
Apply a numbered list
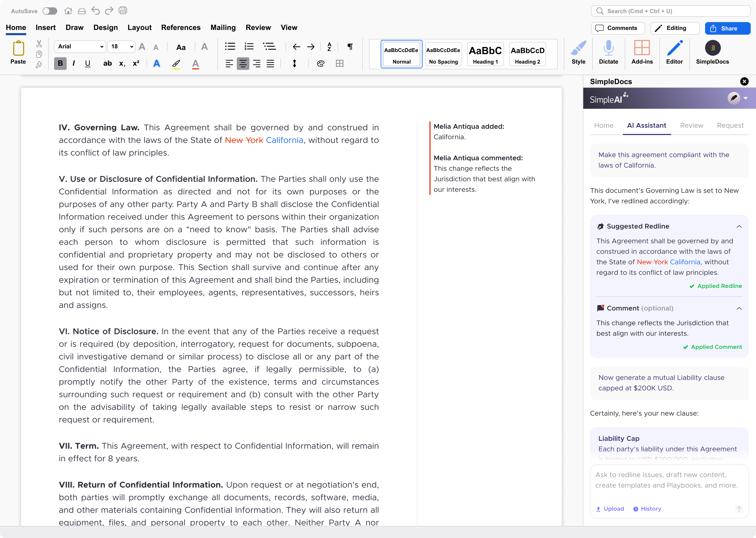[249, 46]
